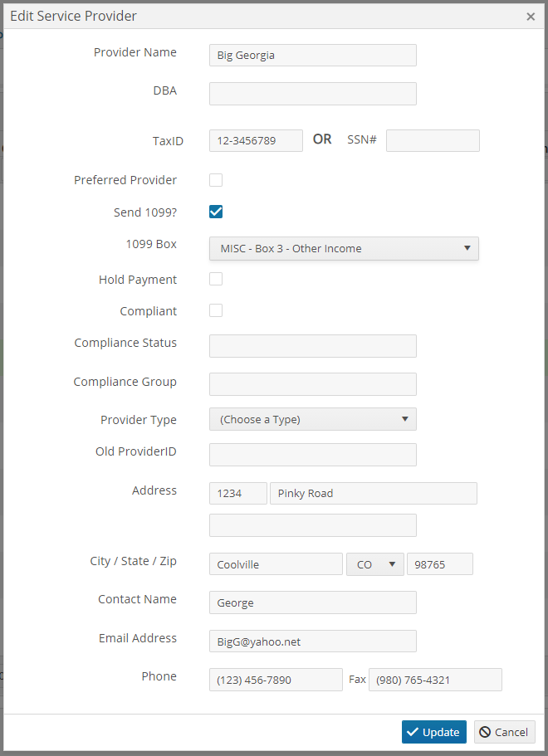Click the street name field Pinky Road

(374, 493)
